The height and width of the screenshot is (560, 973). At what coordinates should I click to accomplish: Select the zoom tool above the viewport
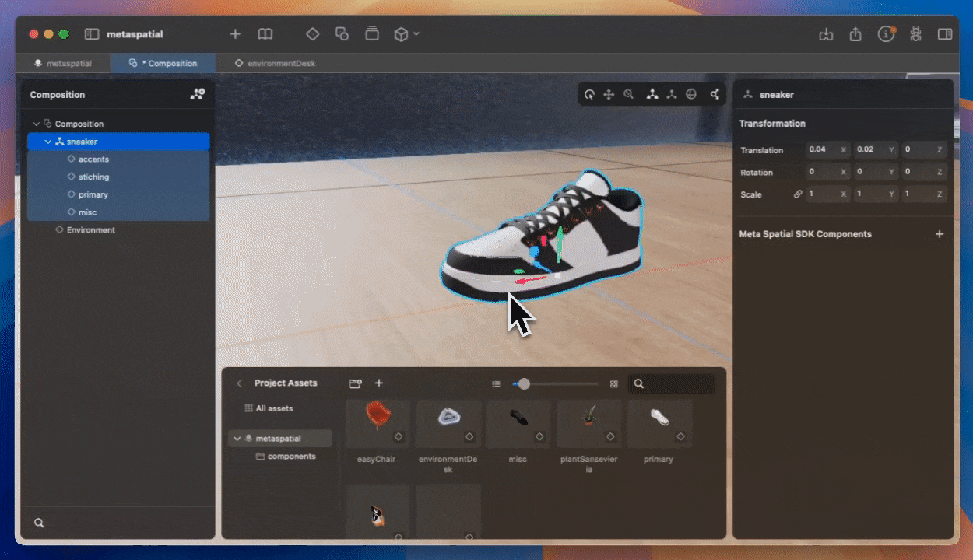tap(629, 94)
